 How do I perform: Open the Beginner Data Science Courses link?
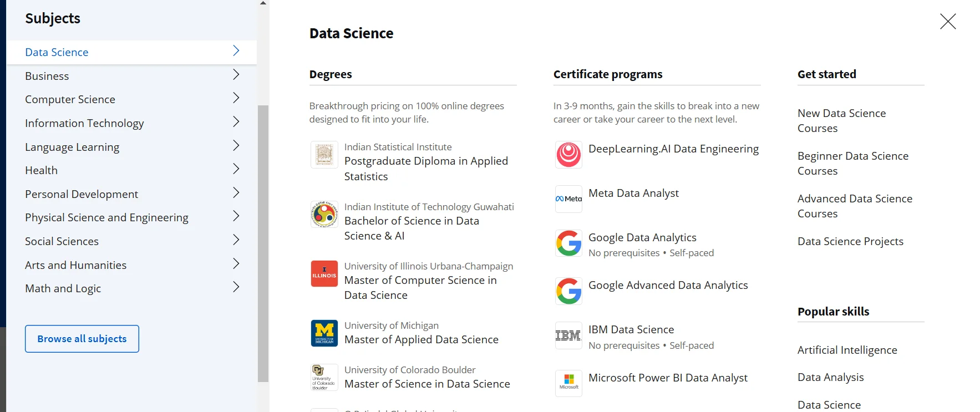pos(852,164)
